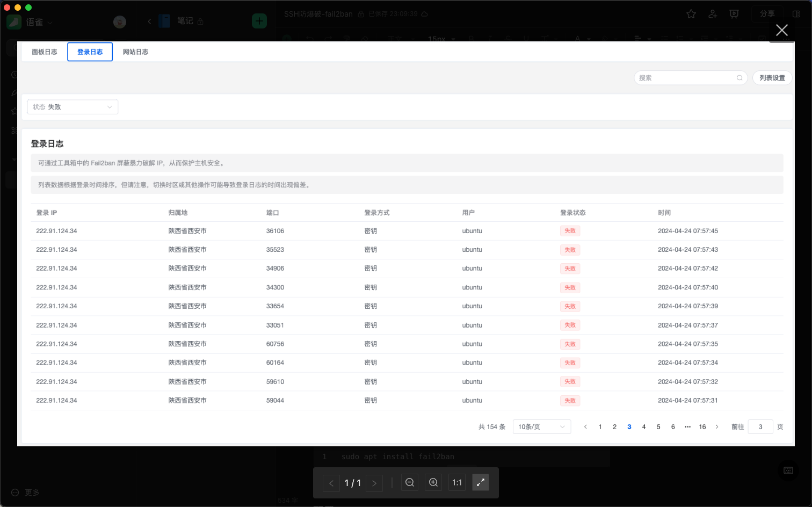This screenshot has width=812, height=507.
Task: Click the IP 222.91.124.34 in port 34906 row
Action: 56,269
